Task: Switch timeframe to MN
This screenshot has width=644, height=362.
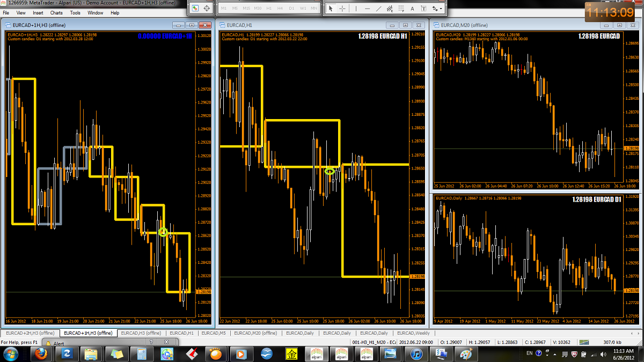Action: (x=314, y=9)
